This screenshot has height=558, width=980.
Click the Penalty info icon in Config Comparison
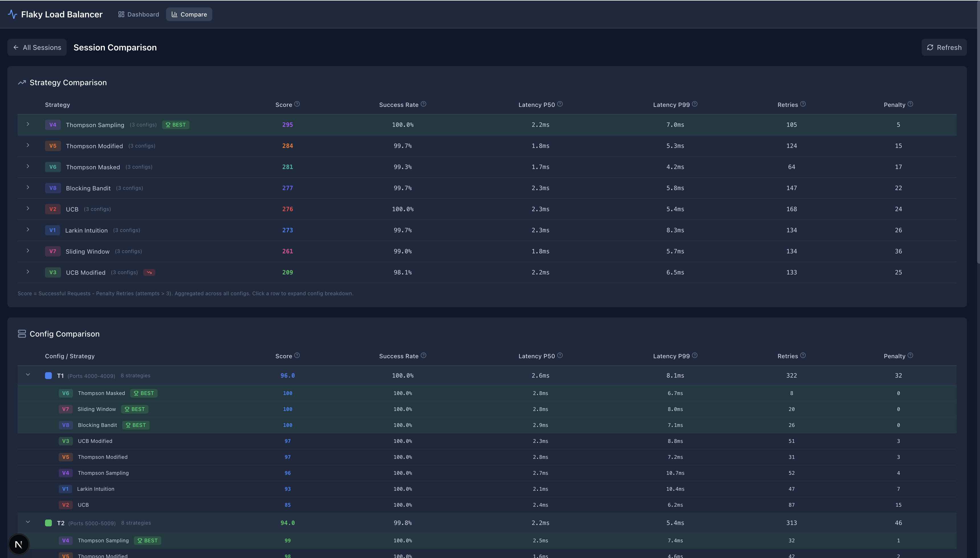point(910,356)
